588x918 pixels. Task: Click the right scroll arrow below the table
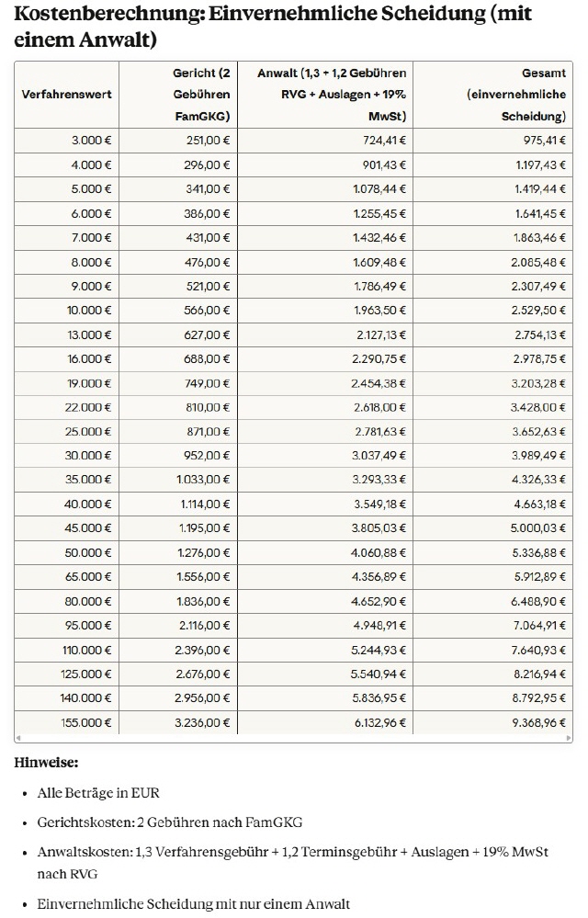click(x=568, y=738)
